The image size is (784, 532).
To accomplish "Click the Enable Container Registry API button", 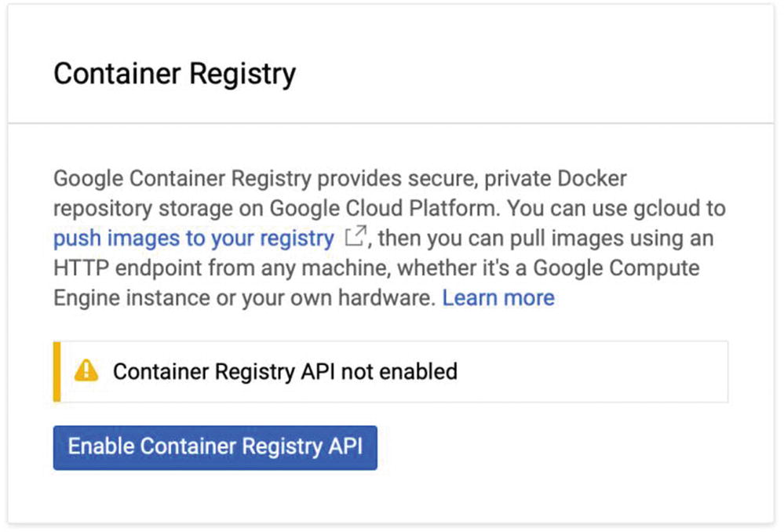I will click(x=215, y=447).
